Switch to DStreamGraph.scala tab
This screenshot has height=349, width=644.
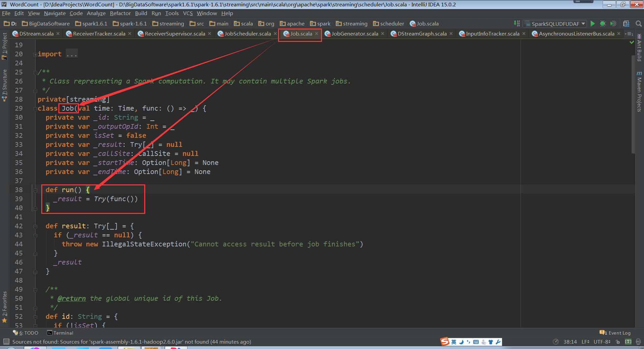(x=422, y=34)
